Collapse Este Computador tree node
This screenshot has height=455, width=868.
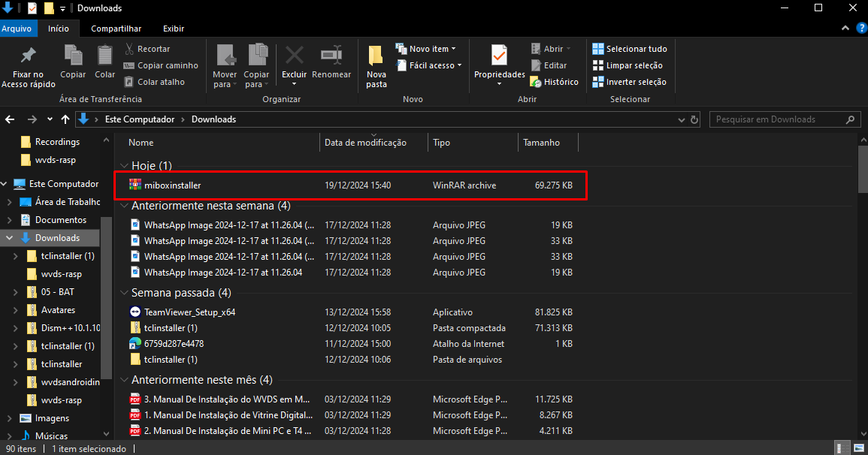click(x=5, y=183)
